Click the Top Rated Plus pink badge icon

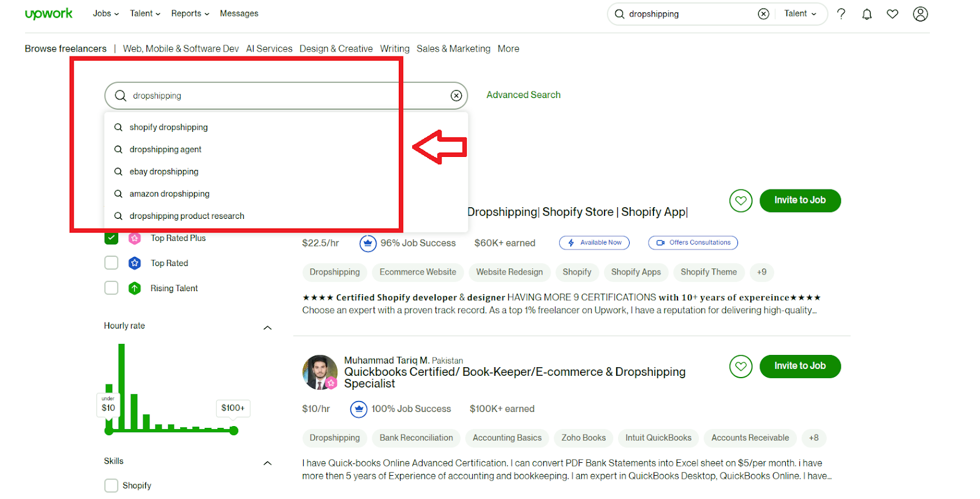click(135, 238)
